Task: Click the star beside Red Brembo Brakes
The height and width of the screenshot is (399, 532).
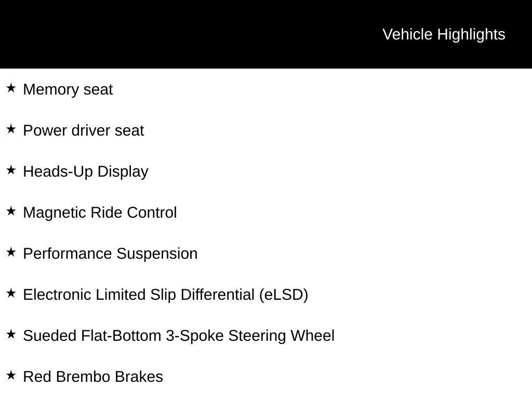Action: tap(11, 376)
